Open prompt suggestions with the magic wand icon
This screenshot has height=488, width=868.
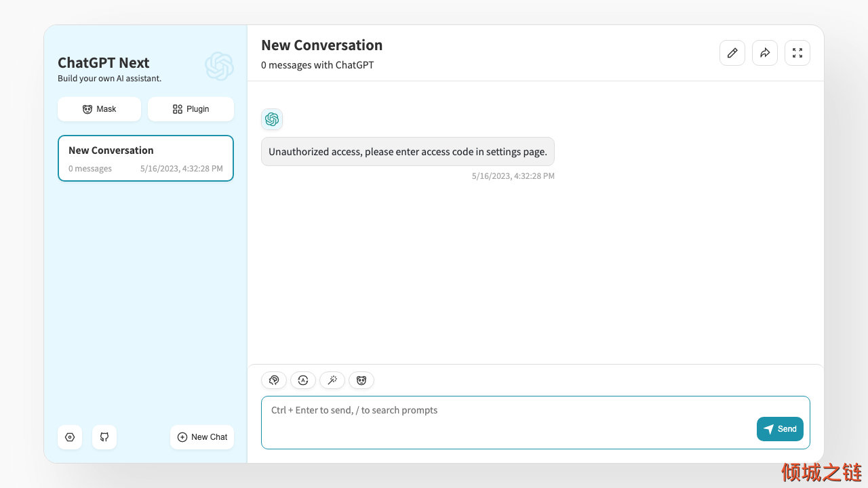(x=332, y=380)
